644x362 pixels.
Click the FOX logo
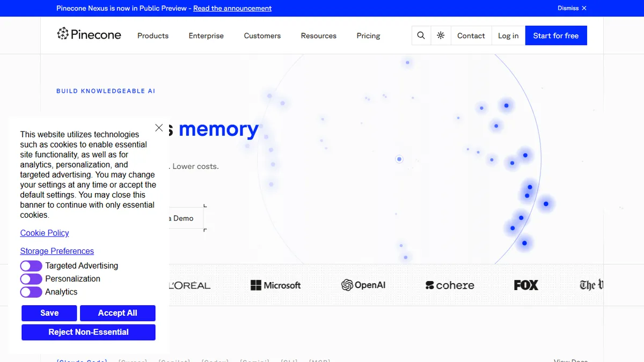tap(526, 285)
